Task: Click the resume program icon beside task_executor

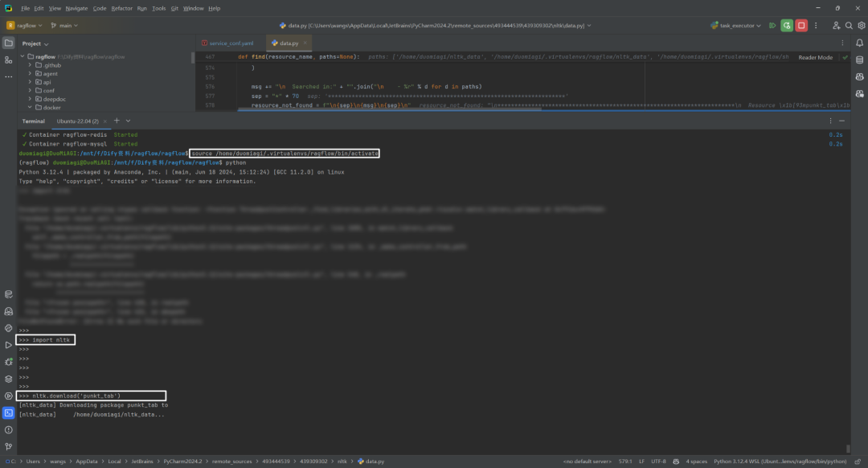Action: click(772, 26)
